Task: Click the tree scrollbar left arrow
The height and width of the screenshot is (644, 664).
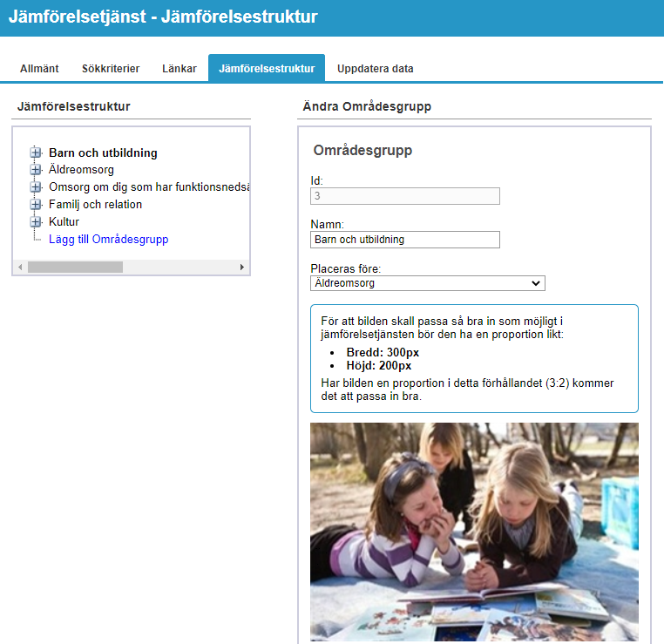Action: coord(20,268)
